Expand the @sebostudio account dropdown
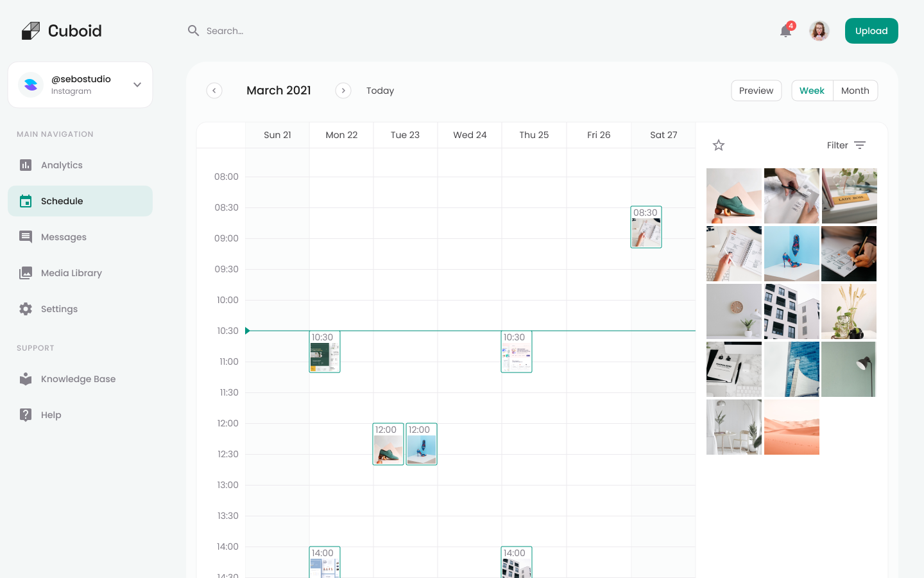The height and width of the screenshot is (578, 924). [x=137, y=85]
